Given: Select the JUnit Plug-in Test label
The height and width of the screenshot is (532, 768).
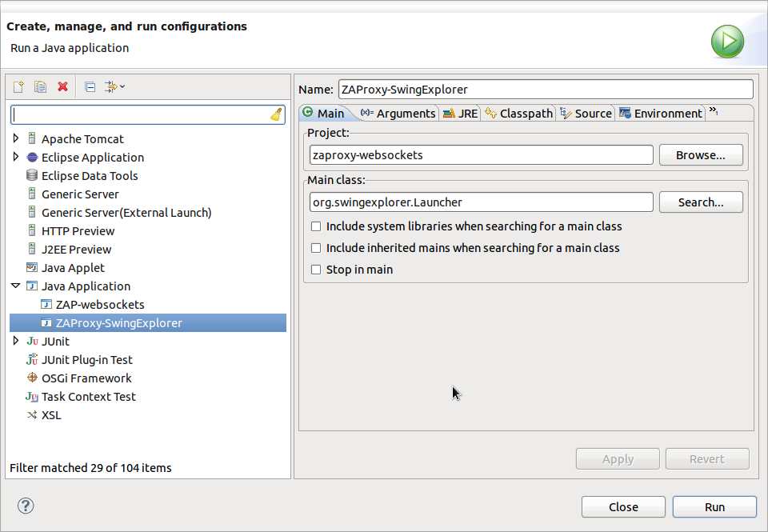Looking at the screenshot, I should point(87,360).
